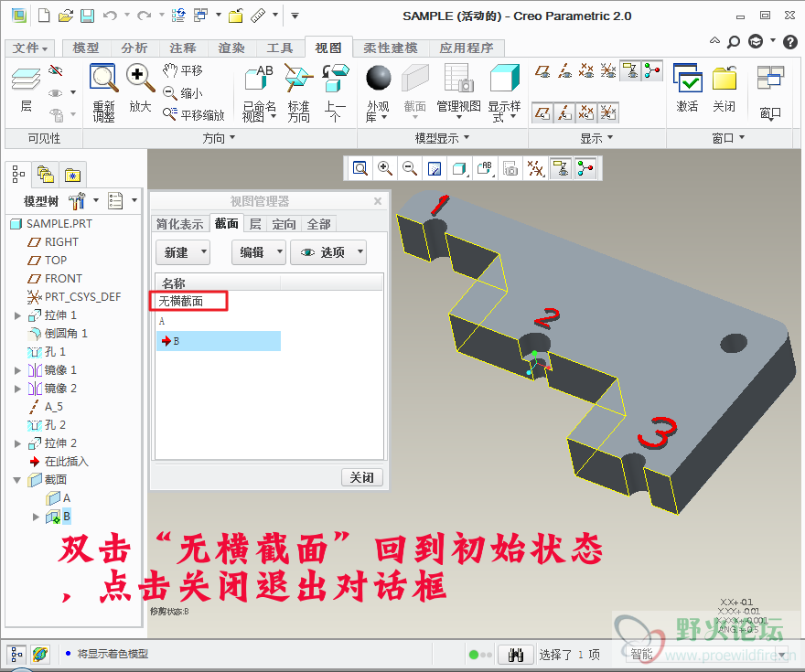
Task: Toggle point display in Display group
Action: pos(586,70)
